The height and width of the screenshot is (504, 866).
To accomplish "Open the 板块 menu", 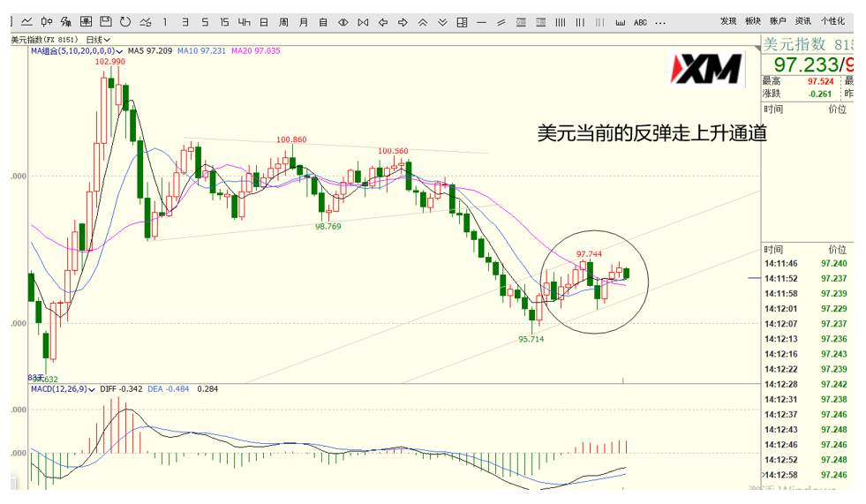I will tap(753, 21).
